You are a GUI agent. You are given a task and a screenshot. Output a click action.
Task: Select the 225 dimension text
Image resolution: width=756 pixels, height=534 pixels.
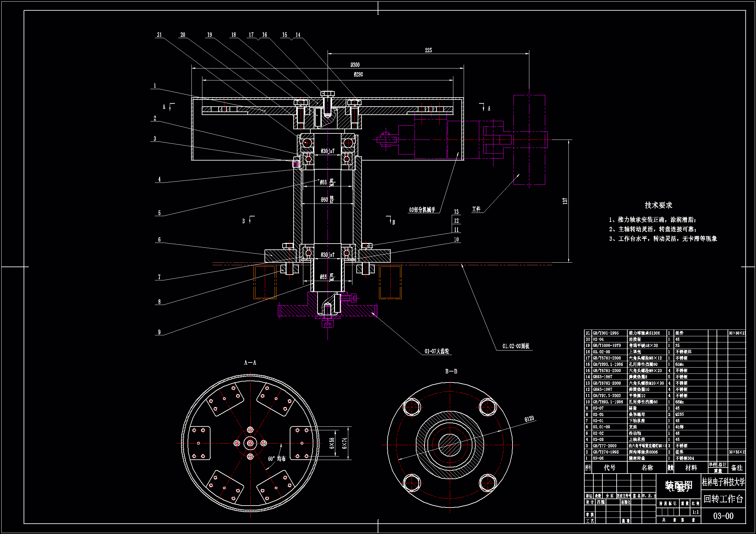428,50
